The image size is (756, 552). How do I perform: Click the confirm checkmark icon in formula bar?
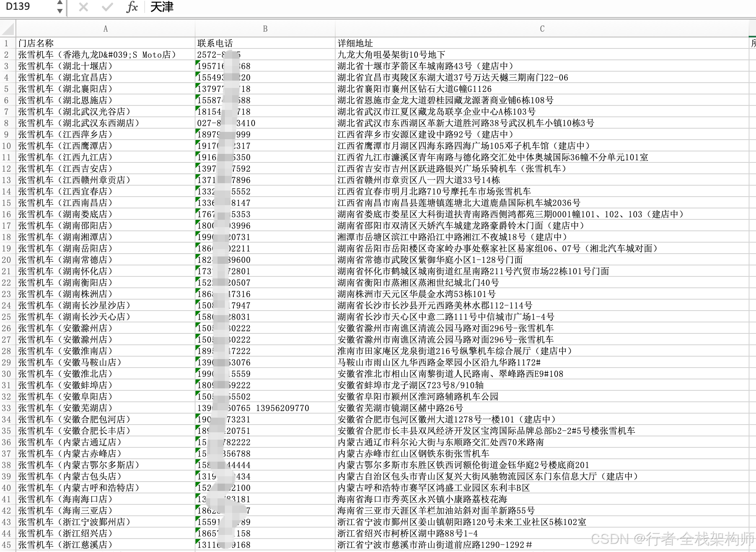point(108,7)
